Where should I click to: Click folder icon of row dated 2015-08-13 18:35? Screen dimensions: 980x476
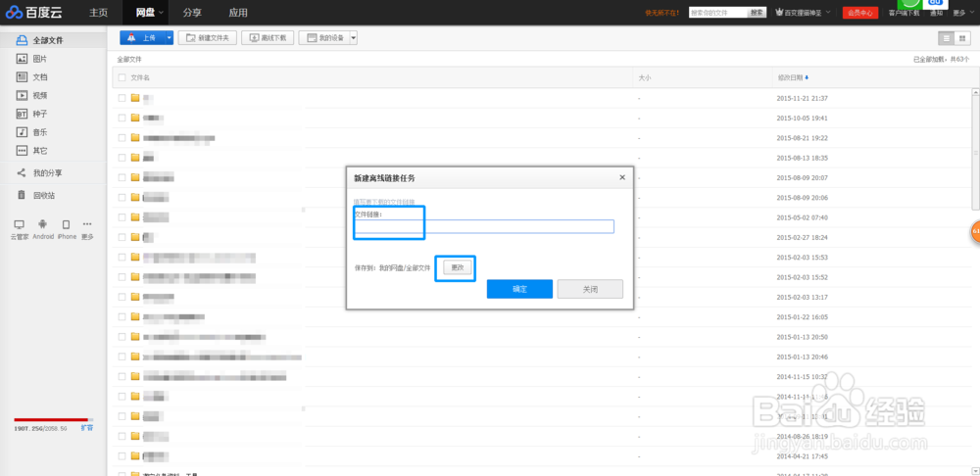pos(135,158)
